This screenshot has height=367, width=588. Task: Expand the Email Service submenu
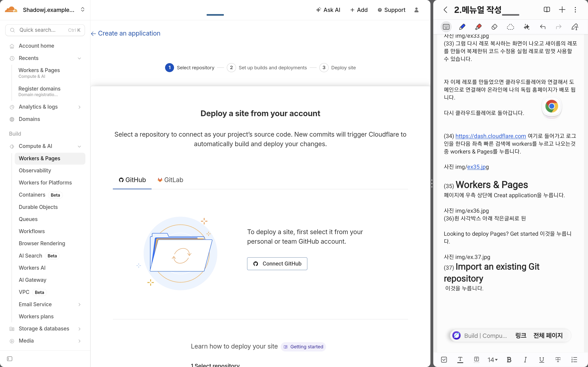pyautogui.click(x=79, y=304)
